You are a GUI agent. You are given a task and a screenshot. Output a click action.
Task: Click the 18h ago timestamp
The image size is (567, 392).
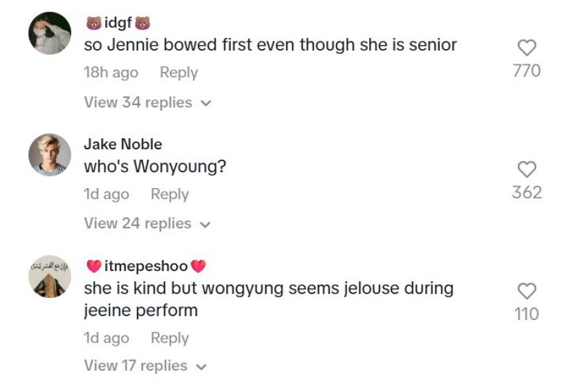click(111, 73)
